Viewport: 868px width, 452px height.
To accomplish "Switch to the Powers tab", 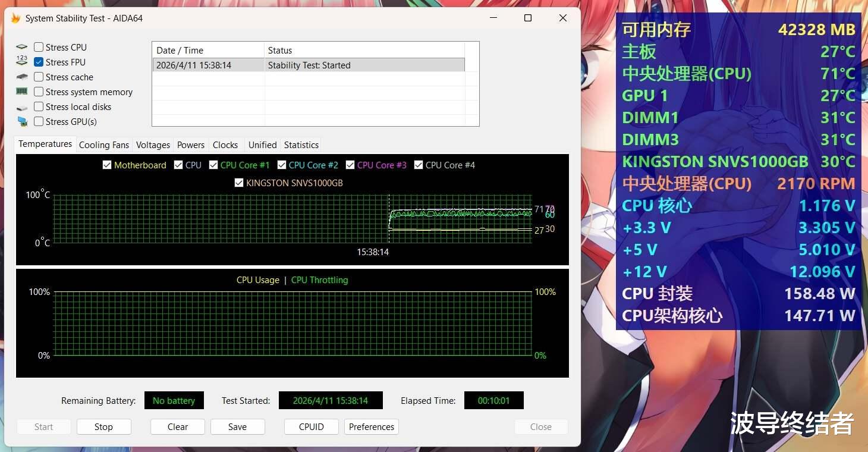I will 191,145.
